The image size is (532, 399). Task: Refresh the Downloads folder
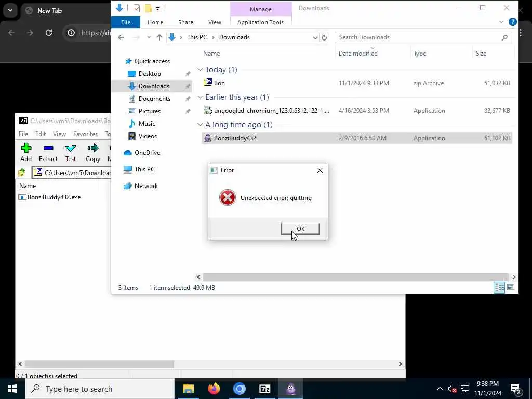pyautogui.click(x=324, y=37)
